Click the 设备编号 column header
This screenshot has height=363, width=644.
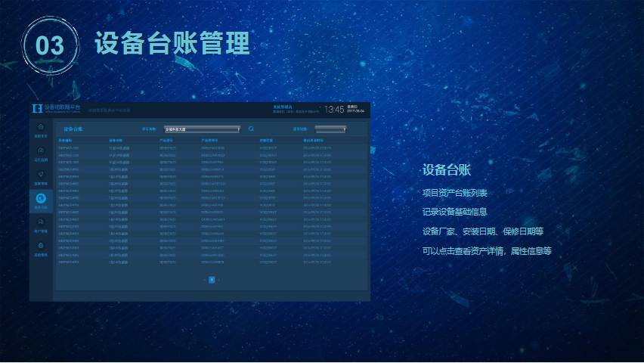[65, 141]
